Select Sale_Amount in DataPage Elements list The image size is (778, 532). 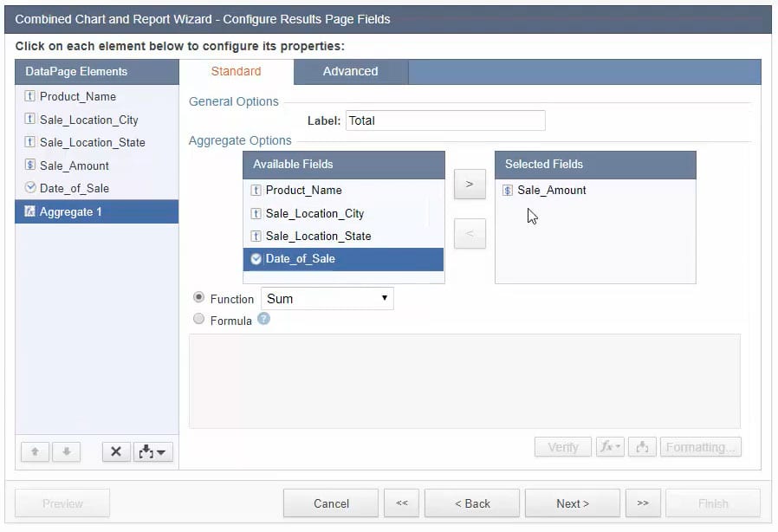(x=75, y=165)
